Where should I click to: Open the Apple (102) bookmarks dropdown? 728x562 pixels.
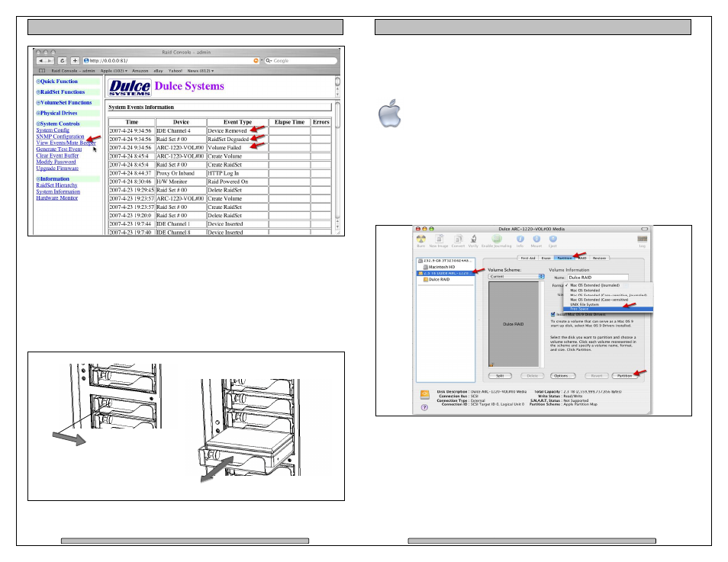pyautogui.click(x=114, y=71)
